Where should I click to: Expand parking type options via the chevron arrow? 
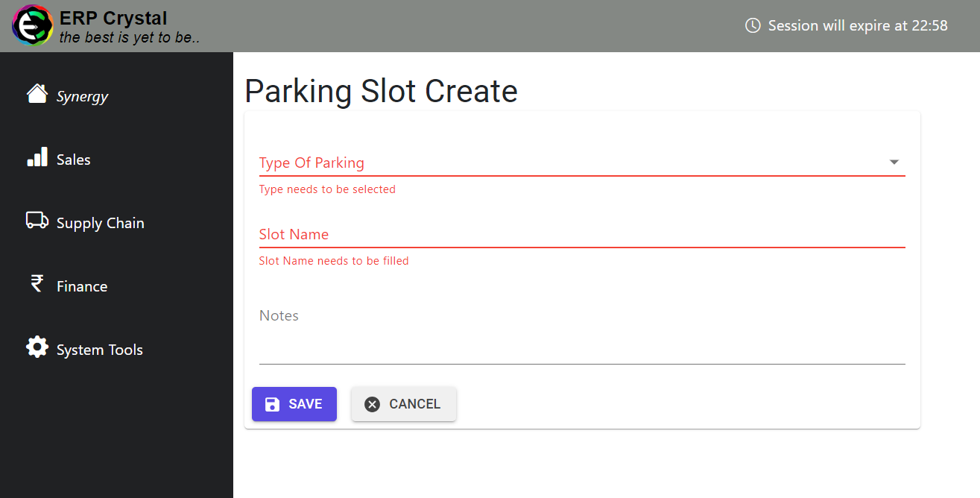click(x=893, y=161)
